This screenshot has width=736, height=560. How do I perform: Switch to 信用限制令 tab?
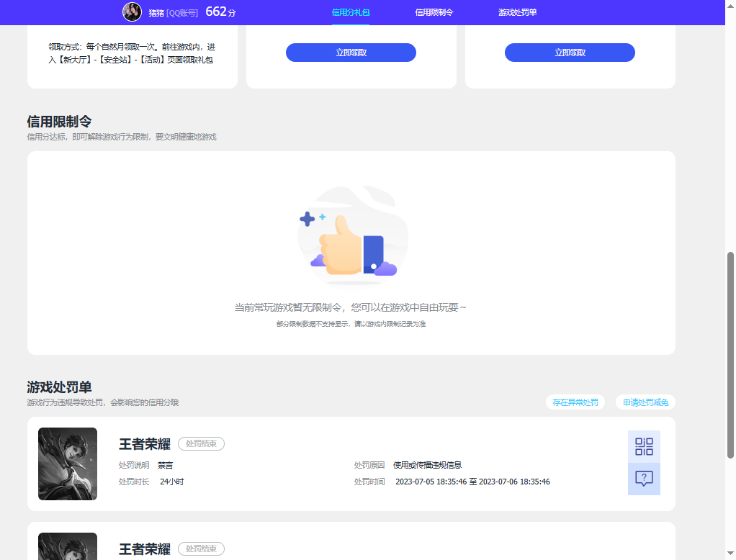coord(434,12)
